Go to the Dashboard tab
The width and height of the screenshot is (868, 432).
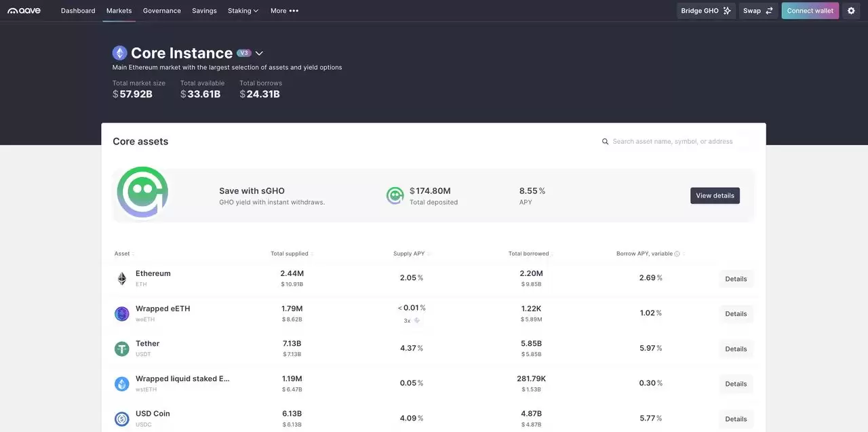coord(78,11)
